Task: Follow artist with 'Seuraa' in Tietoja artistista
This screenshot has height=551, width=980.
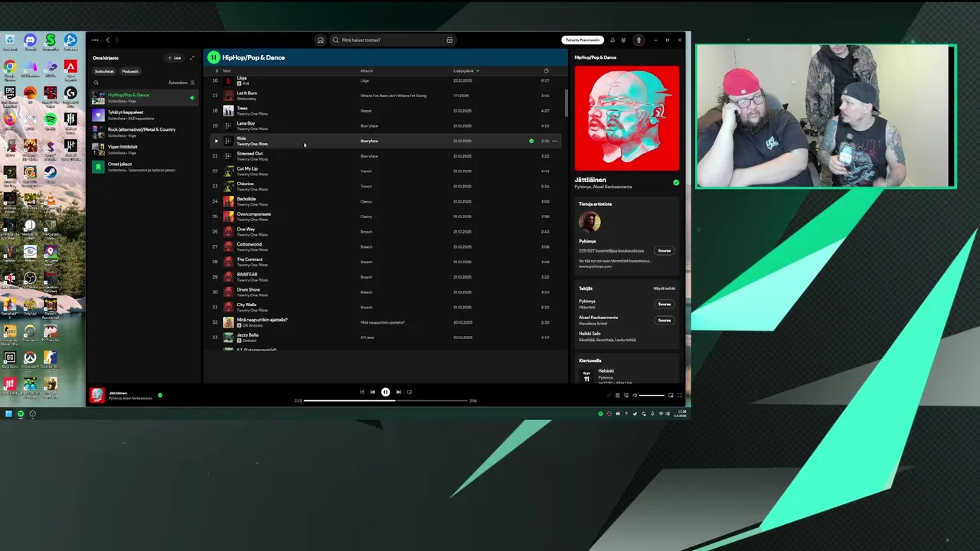Action: coord(665,250)
